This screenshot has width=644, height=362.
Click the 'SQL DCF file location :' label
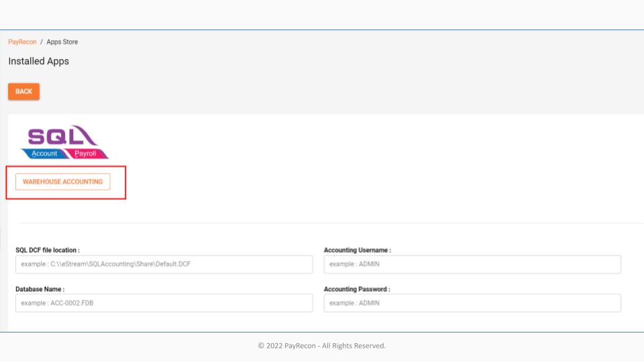tap(48, 250)
